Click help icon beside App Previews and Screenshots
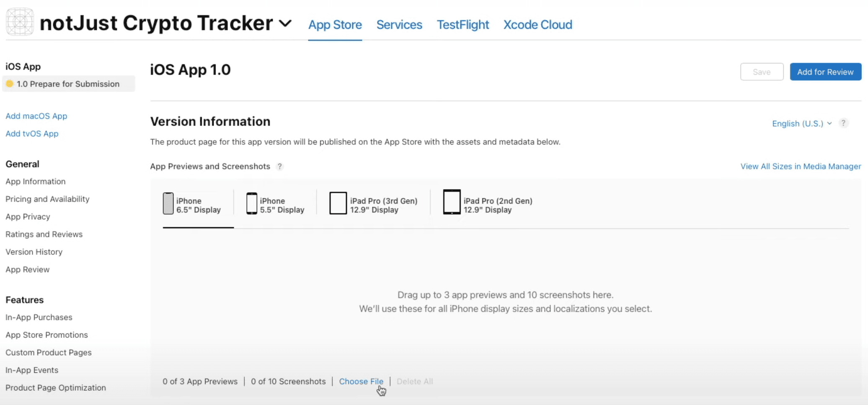This screenshot has height=405, width=868. [x=280, y=166]
